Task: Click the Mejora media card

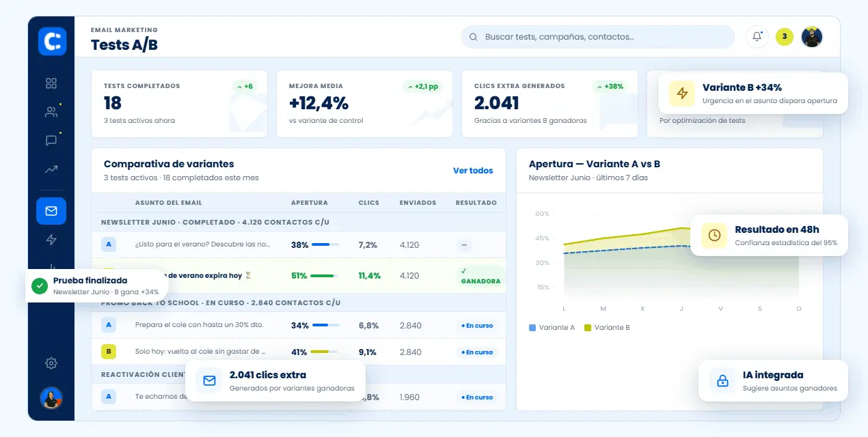Action: pos(364,104)
